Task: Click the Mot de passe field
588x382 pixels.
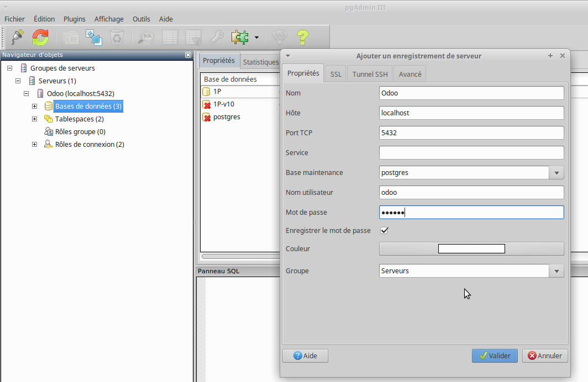Action: [471, 213]
